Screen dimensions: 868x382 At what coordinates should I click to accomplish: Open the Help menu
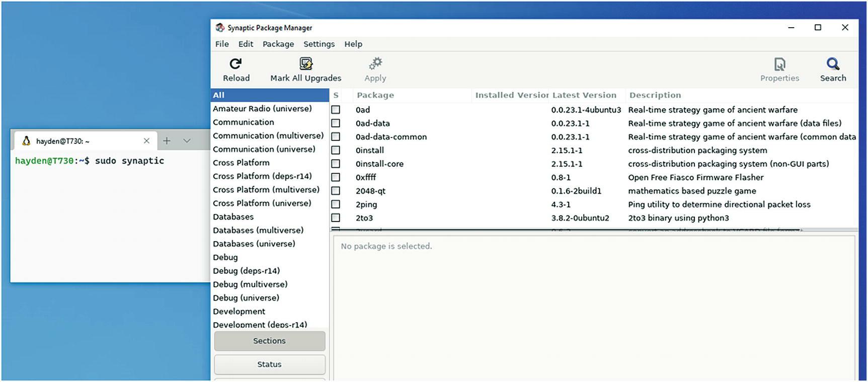(353, 44)
